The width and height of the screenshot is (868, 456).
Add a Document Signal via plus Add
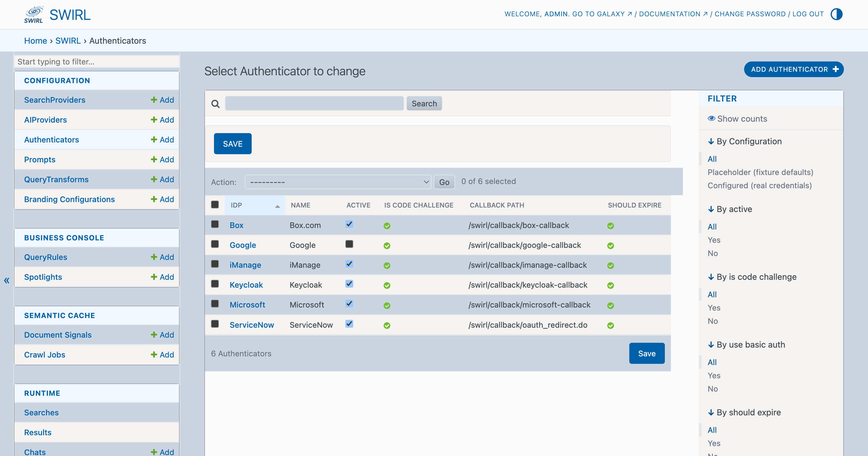pos(162,335)
